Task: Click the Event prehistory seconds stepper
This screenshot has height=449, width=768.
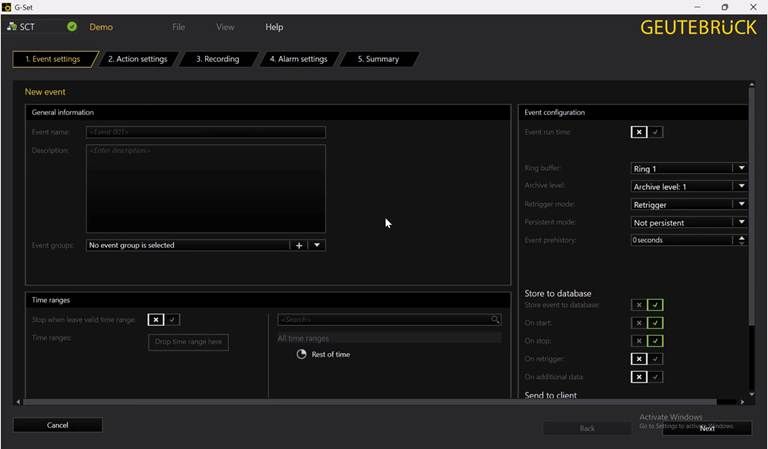Action: coord(741,240)
